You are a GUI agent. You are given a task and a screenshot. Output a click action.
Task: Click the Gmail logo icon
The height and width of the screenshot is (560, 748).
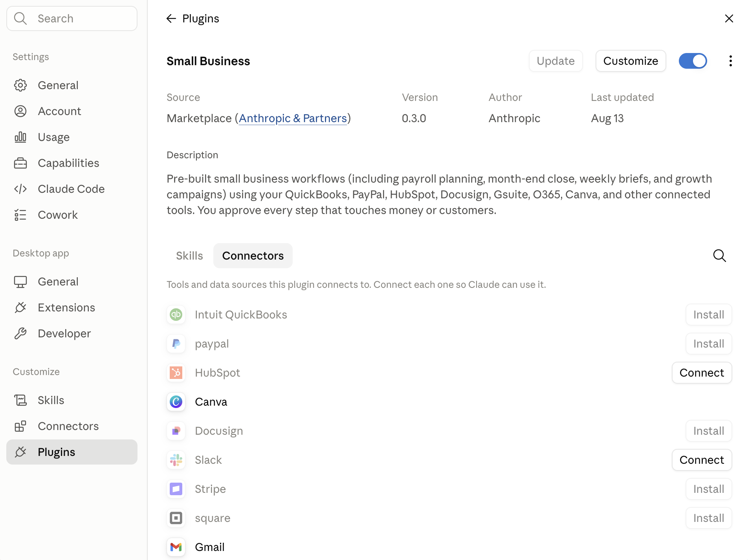point(176,547)
